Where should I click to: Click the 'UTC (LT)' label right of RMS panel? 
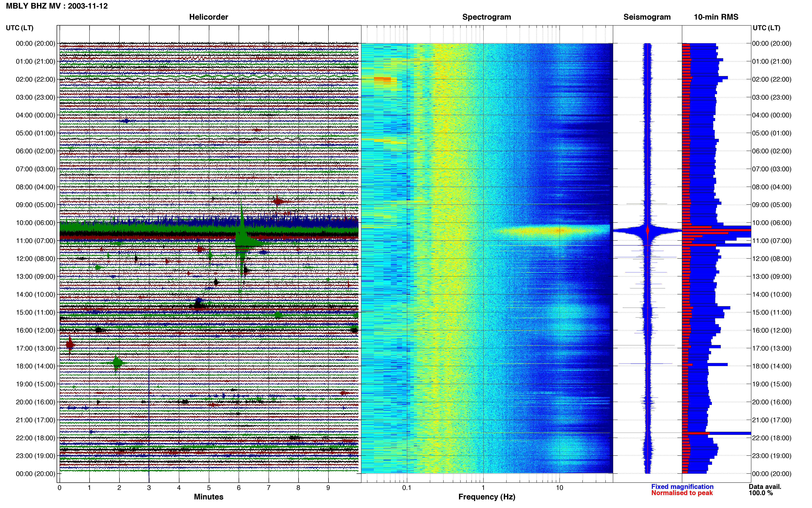coord(766,28)
